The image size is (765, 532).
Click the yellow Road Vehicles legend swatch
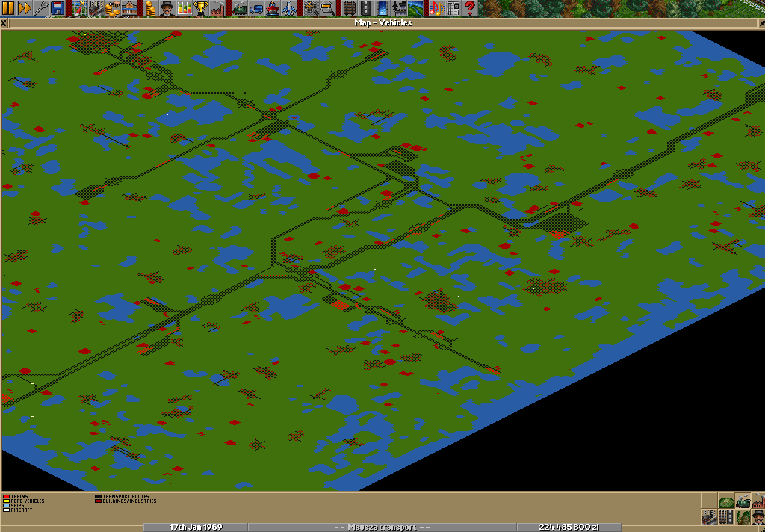tap(6, 501)
